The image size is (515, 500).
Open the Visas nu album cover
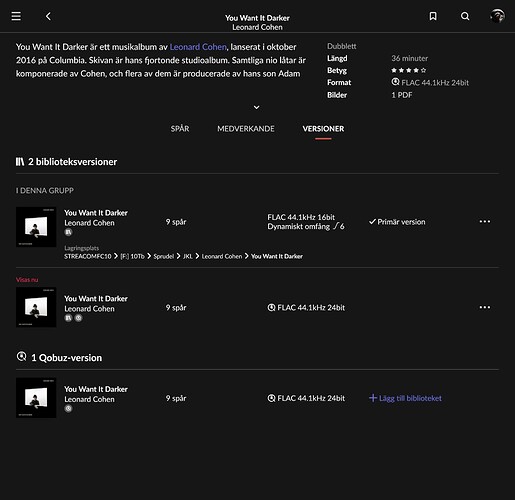36,307
